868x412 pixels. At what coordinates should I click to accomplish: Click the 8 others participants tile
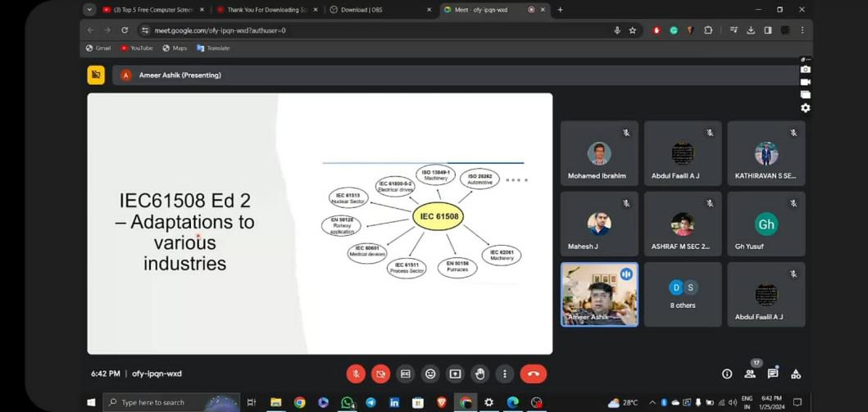click(683, 295)
